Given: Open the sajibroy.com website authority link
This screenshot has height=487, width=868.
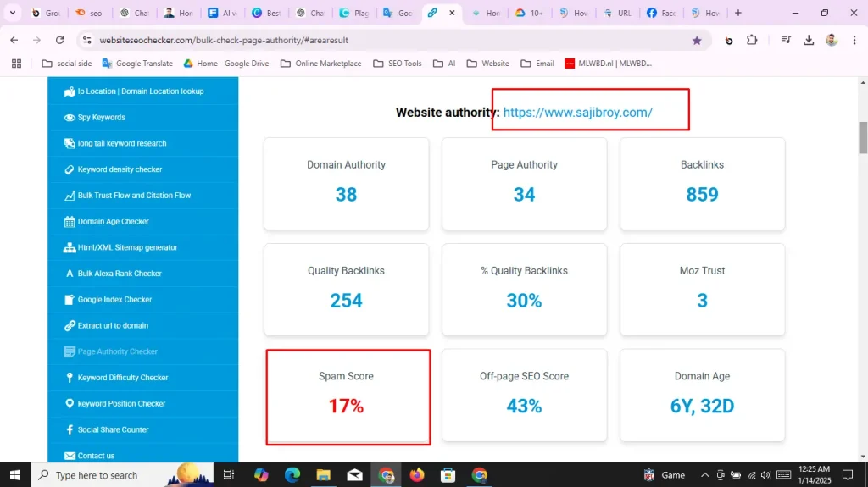Looking at the screenshot, I should coord(577,113).
